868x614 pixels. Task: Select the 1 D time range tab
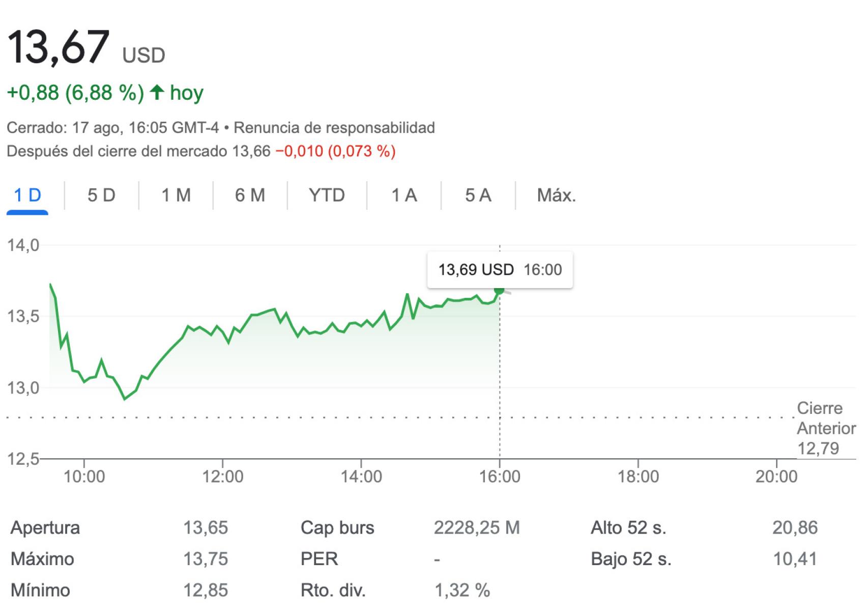(27, 195)
